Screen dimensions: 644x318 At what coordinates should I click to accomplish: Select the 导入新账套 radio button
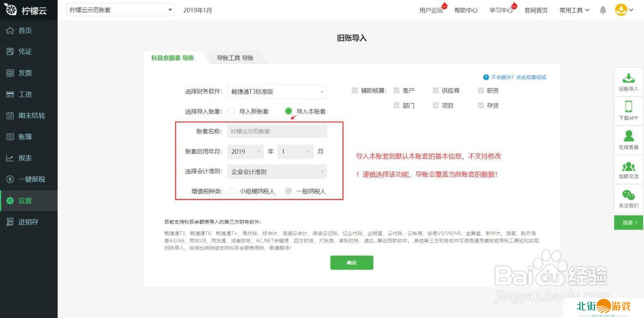(231, 111)
